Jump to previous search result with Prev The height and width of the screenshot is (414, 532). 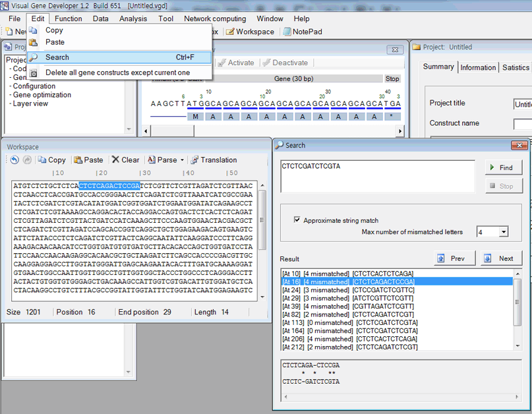452,258
